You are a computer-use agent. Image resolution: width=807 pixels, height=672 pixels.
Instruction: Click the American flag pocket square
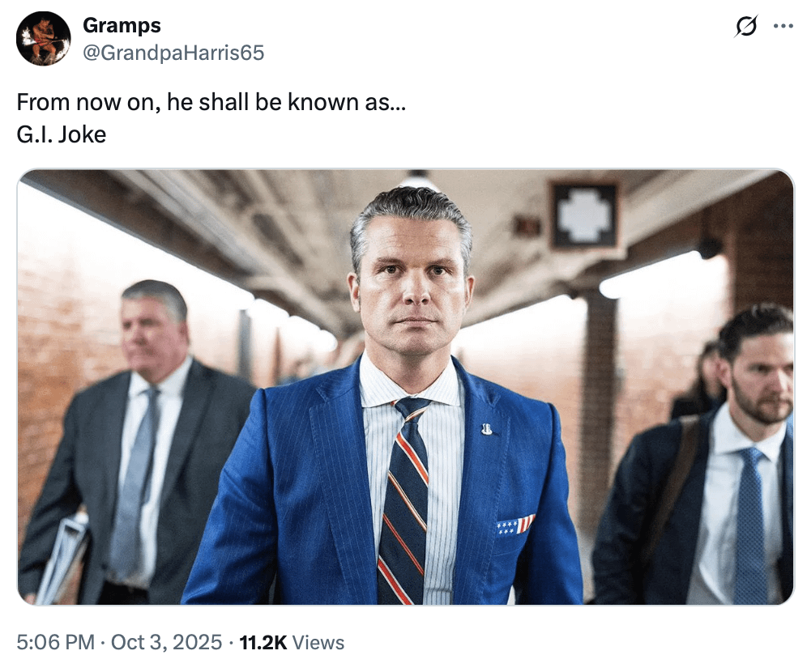[515, 525]
